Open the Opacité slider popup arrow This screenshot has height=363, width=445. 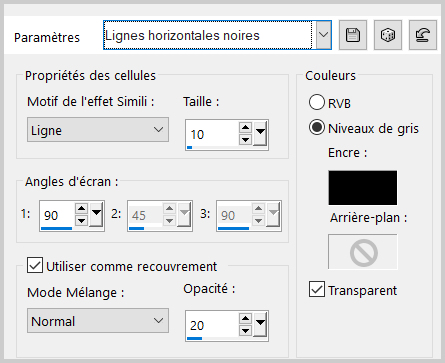click(x=260, y=324)
